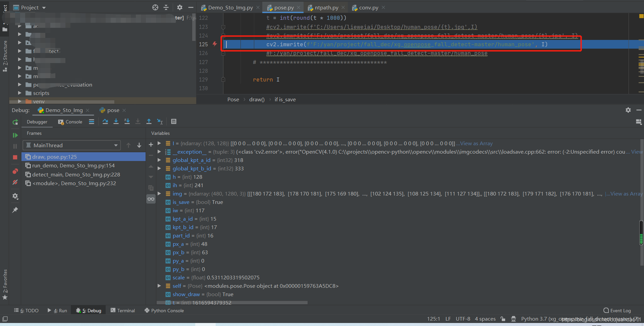This screenshot has width=644, height=326.
Task: Open the Console tab in debug panel
Action: tap(73, 122)
